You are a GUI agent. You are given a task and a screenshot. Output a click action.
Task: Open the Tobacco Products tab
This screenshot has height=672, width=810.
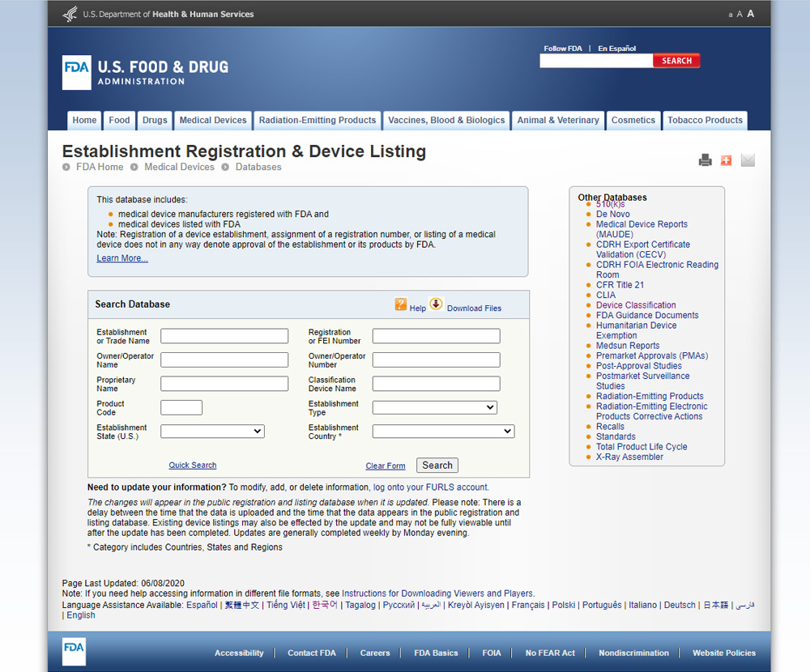705,121
